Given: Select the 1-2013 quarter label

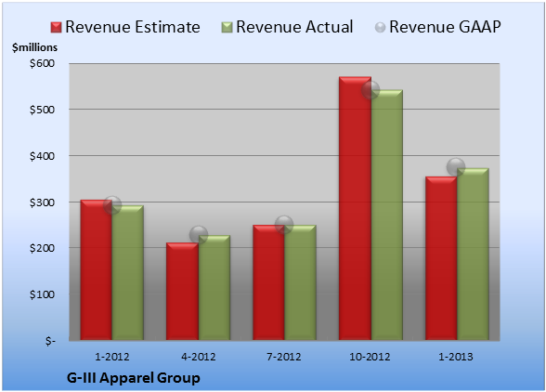Looking at the screenshot, I should pyautogui.click(x=456, y=357).
